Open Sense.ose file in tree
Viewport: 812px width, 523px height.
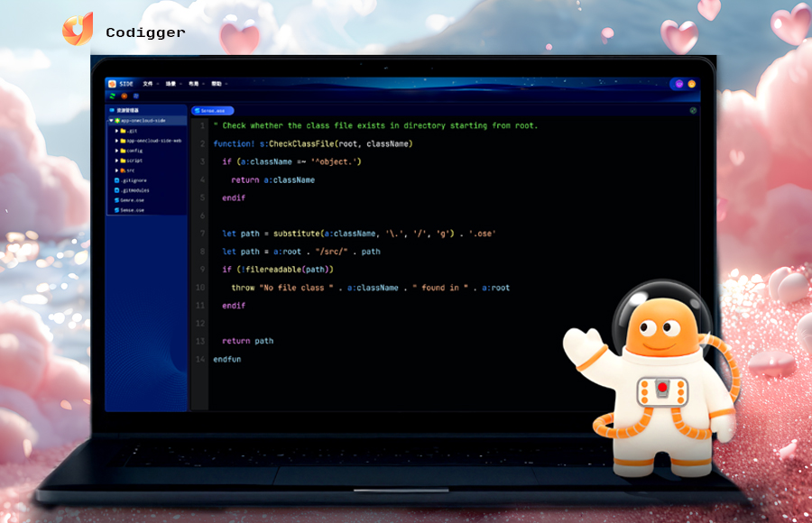[132, 210]
